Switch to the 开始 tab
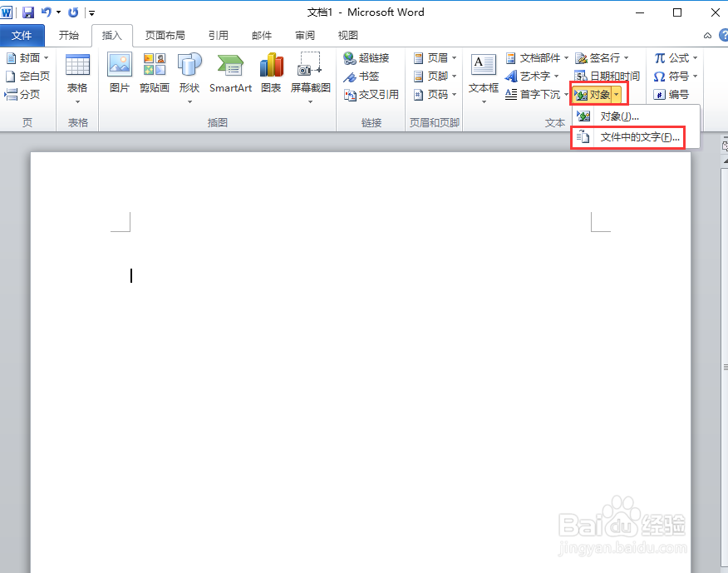The image size is (728, 573). pos(69,35)
